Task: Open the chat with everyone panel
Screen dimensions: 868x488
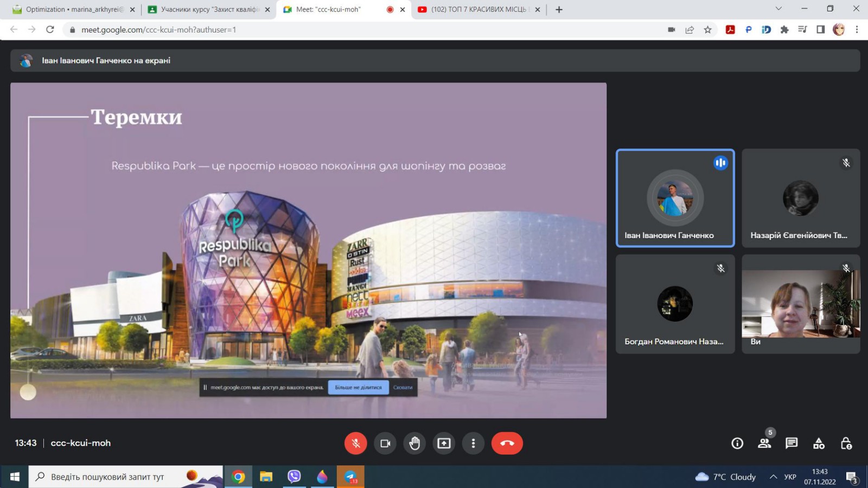Action: pyautogui.click(x=792, y=444)
